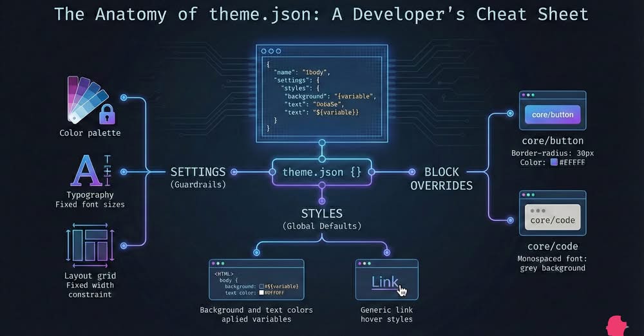Image resolution: width=644 pixels, height=336 pixels.
Task: Click the white text color swatch
Action: tap(261, 293)
